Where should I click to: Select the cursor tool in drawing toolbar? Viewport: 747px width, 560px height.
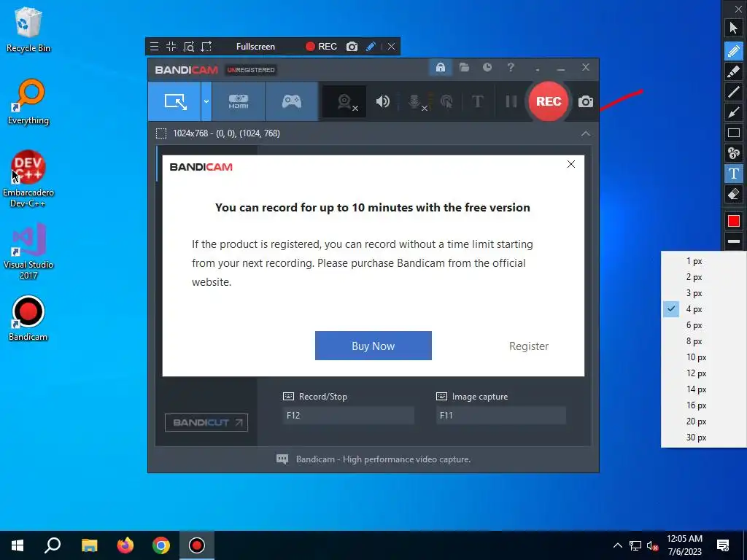pos(734,28)
